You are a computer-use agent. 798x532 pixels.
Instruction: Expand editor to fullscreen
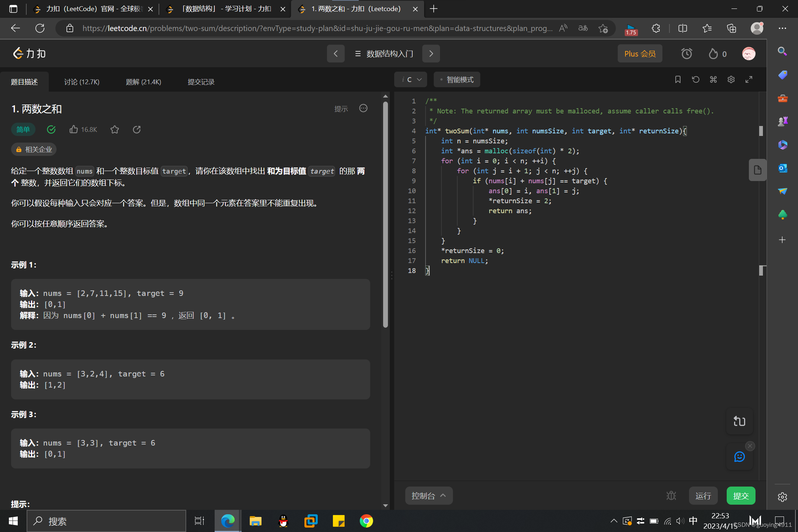748,79
